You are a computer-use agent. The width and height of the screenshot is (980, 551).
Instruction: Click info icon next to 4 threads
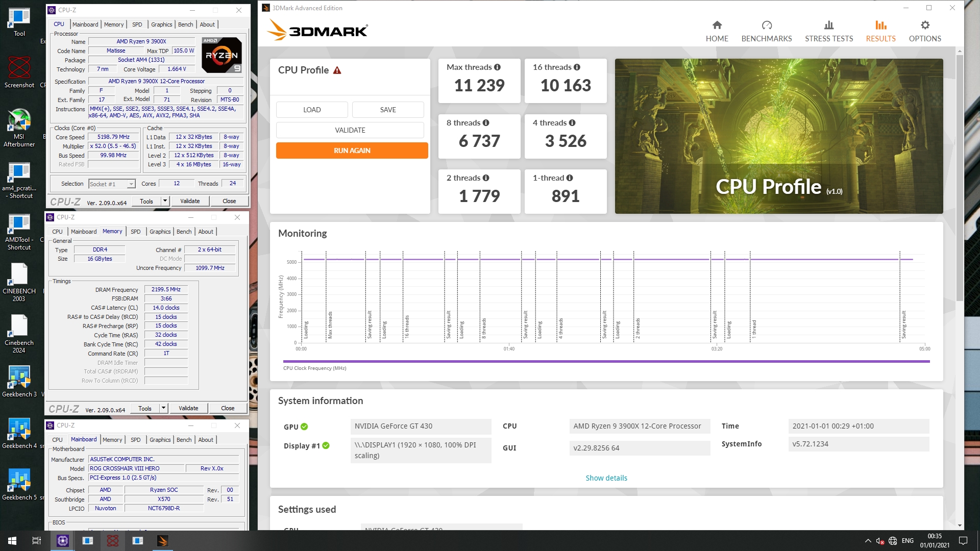point(572,123)
